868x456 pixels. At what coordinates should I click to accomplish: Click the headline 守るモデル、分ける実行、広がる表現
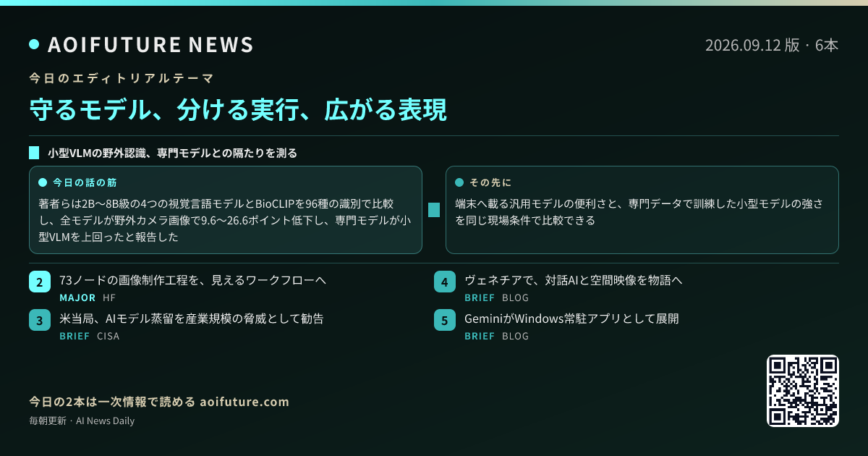tap(238, 109)
